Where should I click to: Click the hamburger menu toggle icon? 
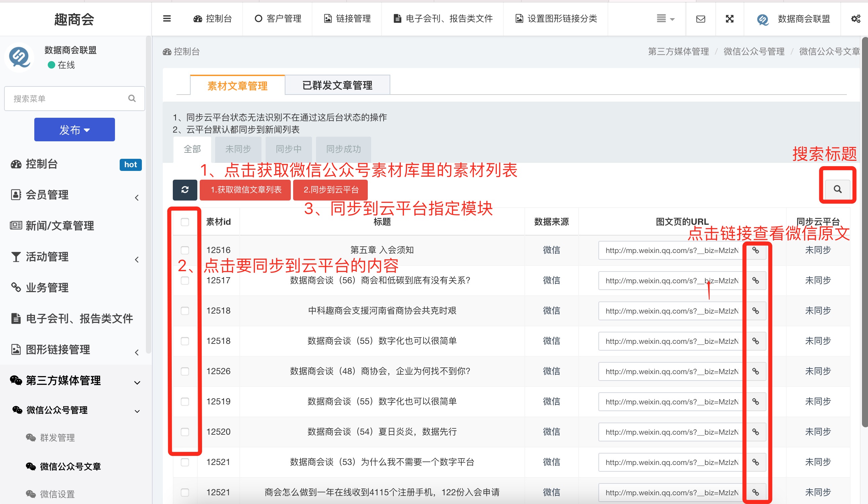(x=167, y=19)
